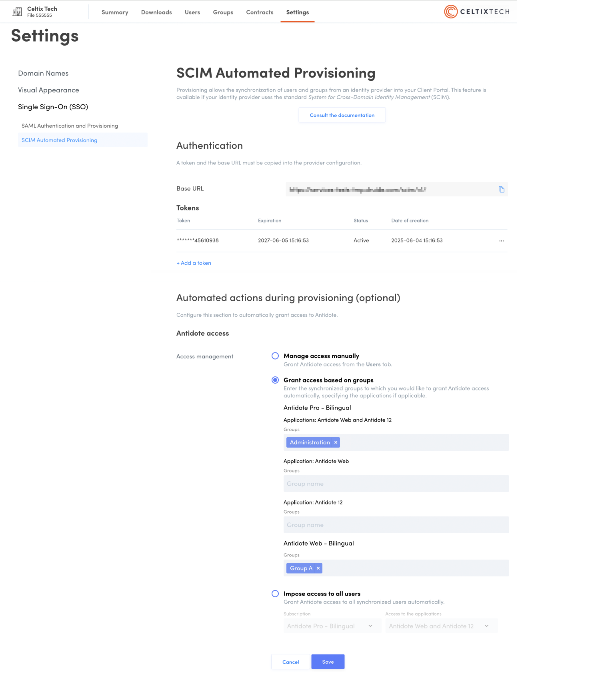600x700 pixels.
Task: Open Access to the applications dropdown
Action: coord(441,626)
